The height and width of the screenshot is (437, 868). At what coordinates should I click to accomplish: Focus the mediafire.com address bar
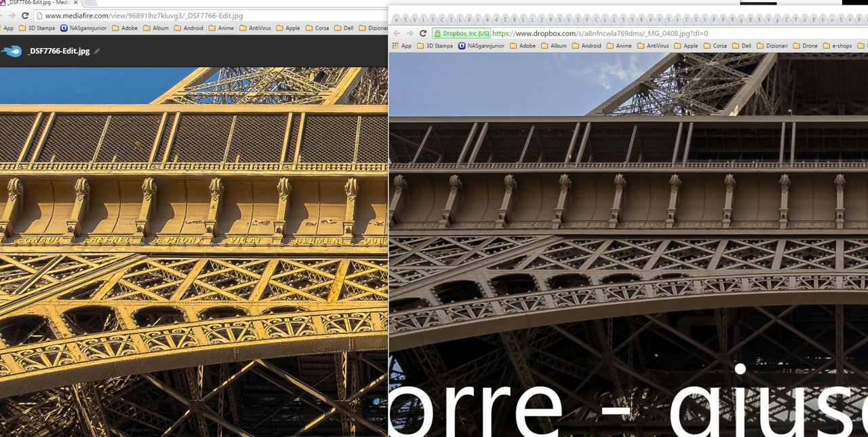[210, 16]
